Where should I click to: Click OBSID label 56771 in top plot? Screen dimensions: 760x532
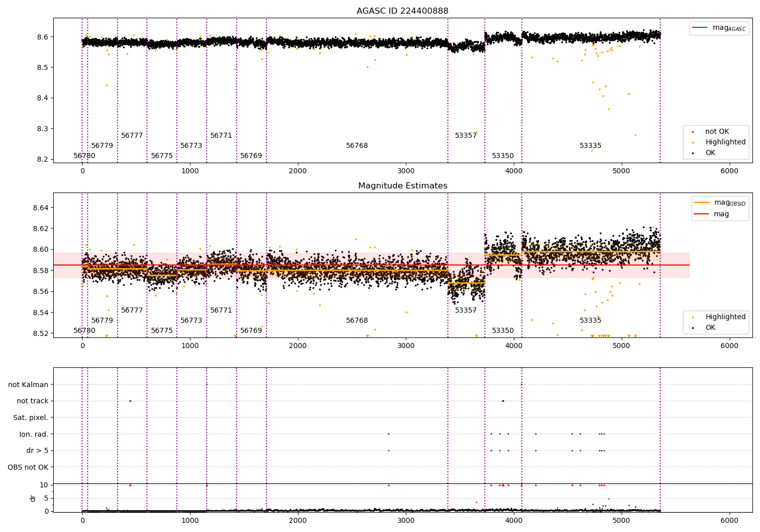[x=221, y=136]
